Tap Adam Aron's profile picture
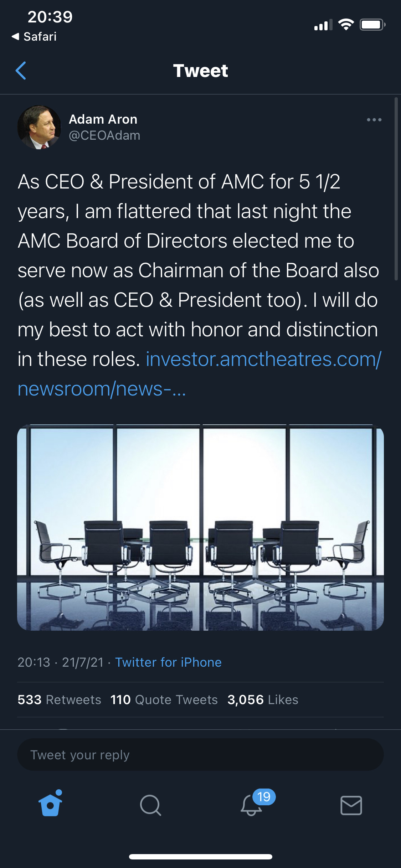This screenshot has width=401, height=868. [x=39, y=127]
